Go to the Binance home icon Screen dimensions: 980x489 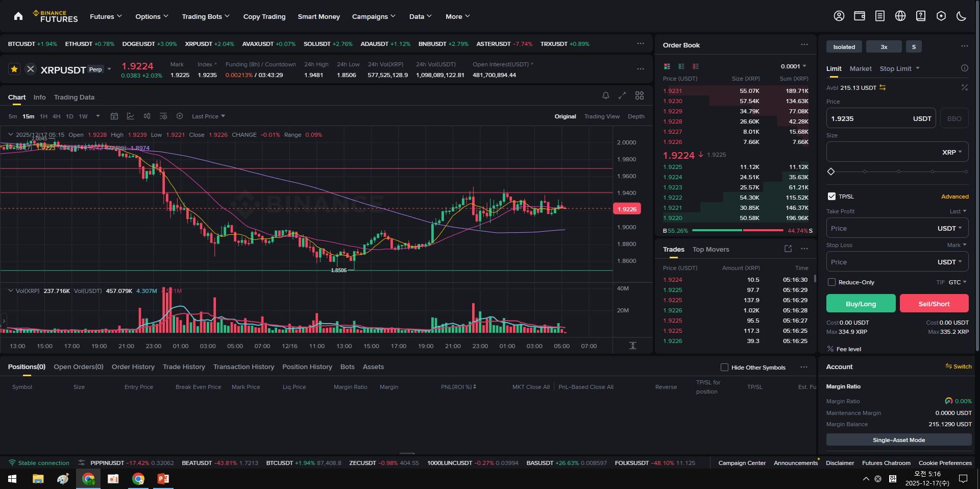click(x=18, y=16)
